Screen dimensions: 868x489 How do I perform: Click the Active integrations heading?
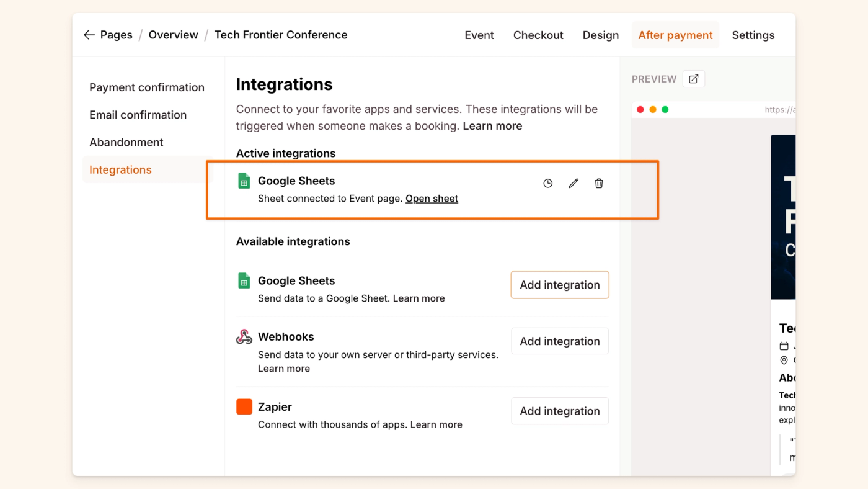coord(286,153)
